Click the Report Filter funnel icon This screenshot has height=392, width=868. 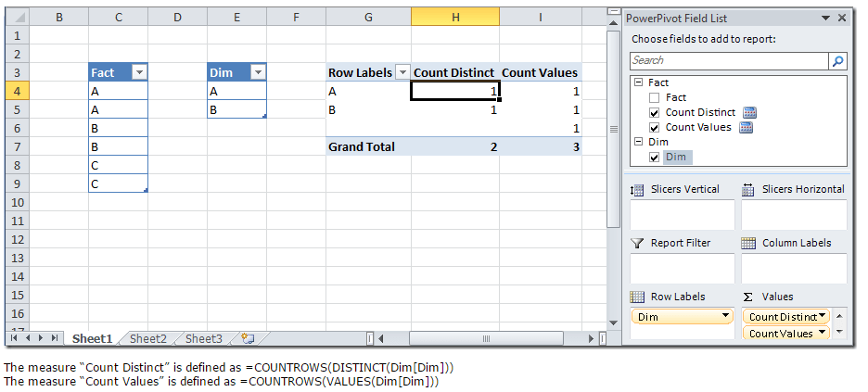point(637,243)
